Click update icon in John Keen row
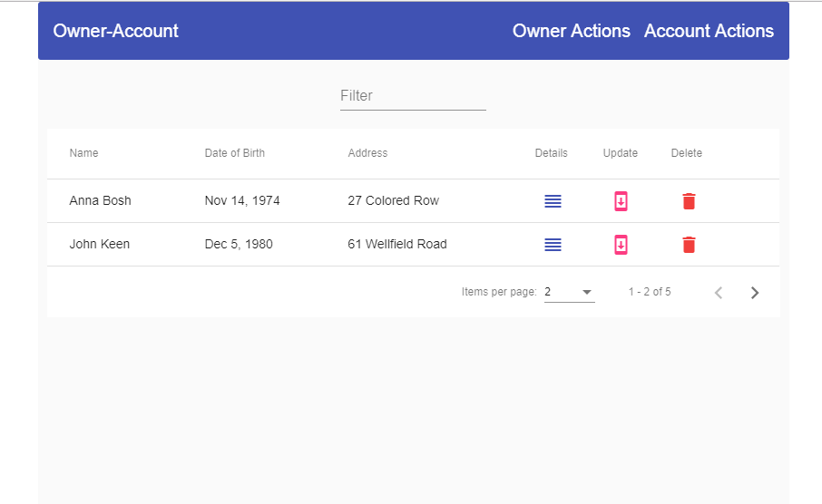 [x=621, y=245]
